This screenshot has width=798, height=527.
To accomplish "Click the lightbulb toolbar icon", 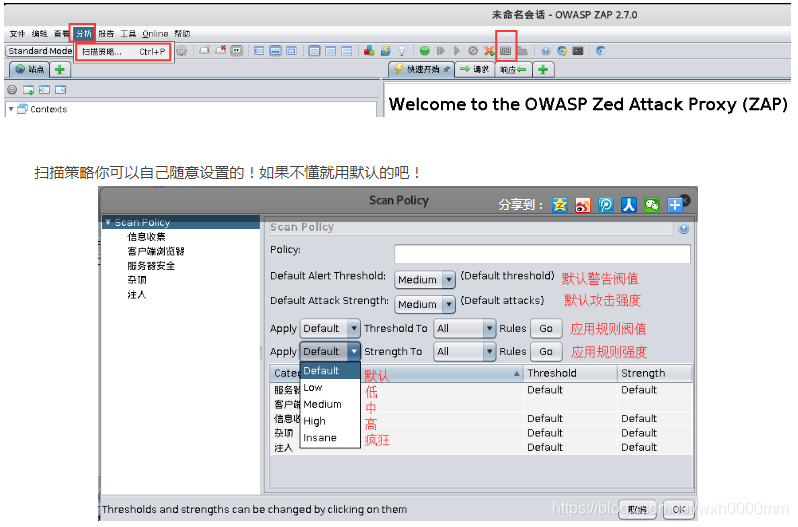I will coord(402,51).
